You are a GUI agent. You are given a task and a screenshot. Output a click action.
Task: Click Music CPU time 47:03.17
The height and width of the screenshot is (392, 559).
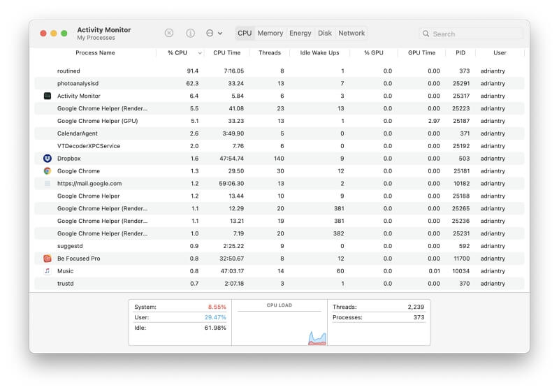(232, 271)
